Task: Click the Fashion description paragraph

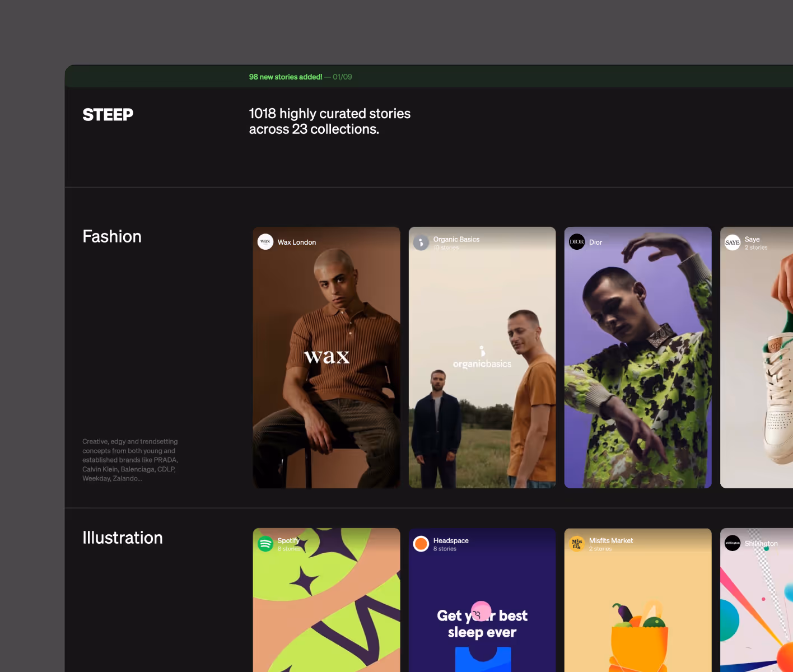Action: [130, 460]
